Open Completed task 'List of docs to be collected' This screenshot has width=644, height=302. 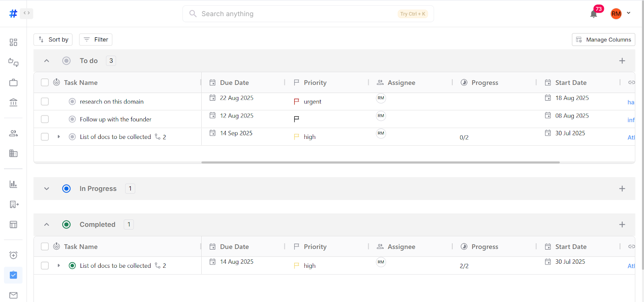115,266
